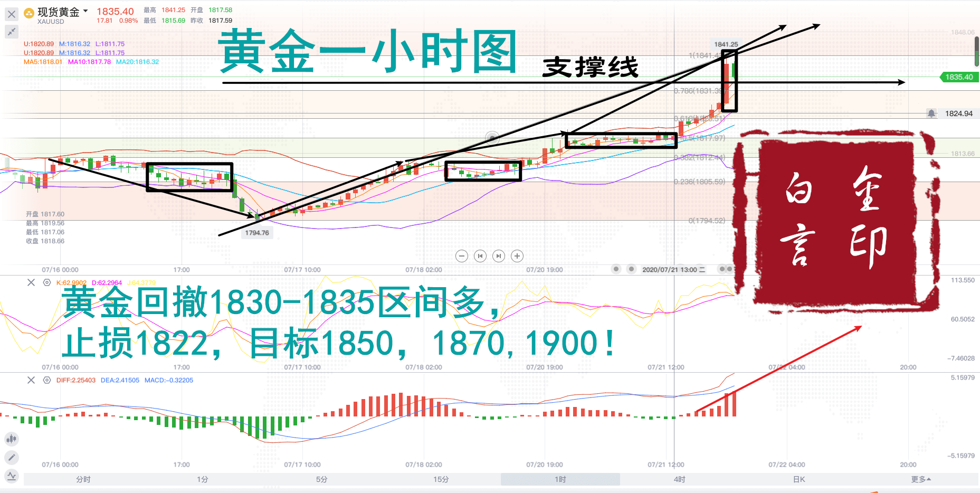Jump to previous candle with skip-back button
Screen dimensions: 980x493
pyautogui.click(x=480, y=256)
